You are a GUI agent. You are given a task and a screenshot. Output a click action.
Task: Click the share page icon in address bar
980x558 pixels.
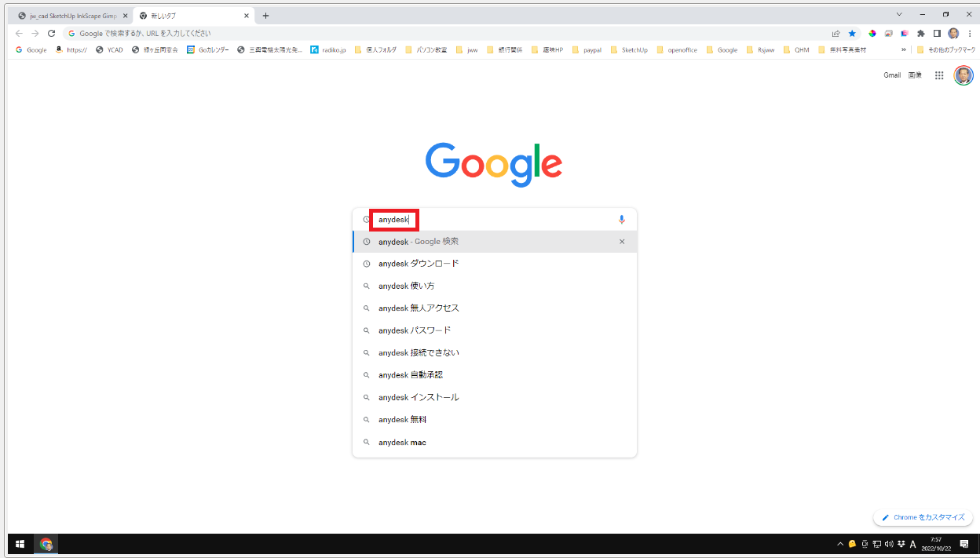[836, 34]
